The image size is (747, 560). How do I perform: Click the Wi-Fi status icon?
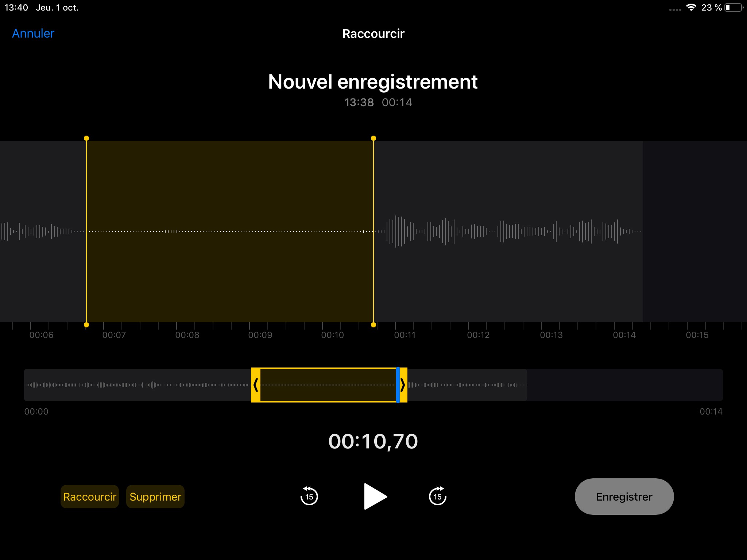tap(691, 8)
